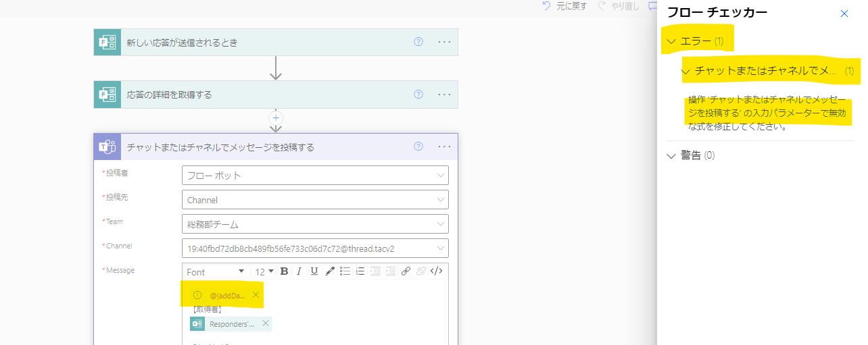The image size is (868, 345).
Task: Click the Responders' dynamic content token
Action: (232, 324)
